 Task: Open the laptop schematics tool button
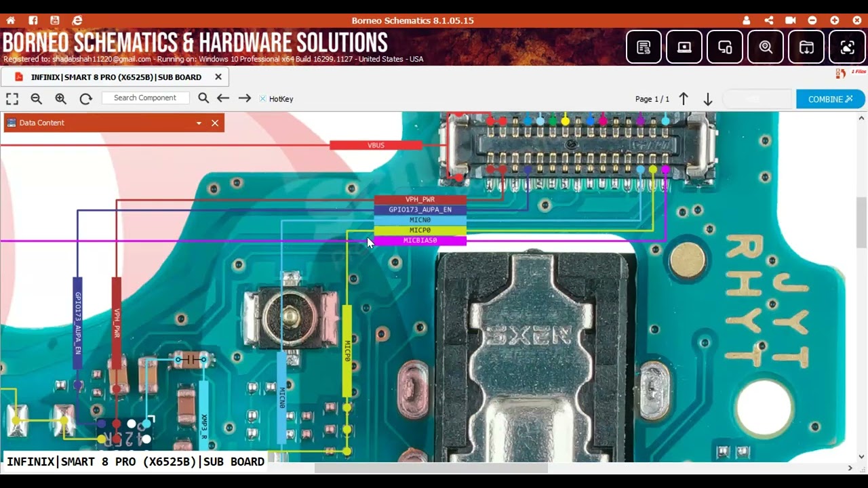[x=684, y=47]
